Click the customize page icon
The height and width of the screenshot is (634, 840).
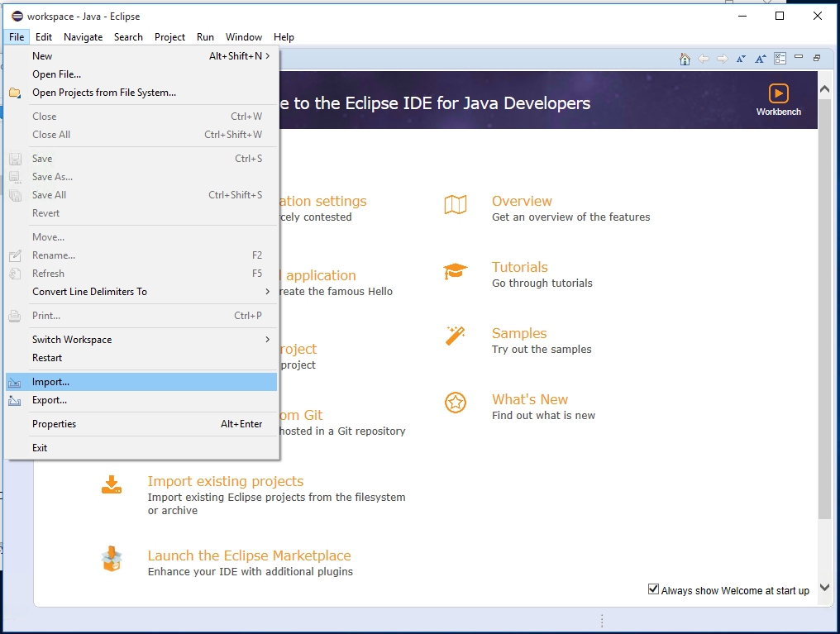tap(780, 59)
